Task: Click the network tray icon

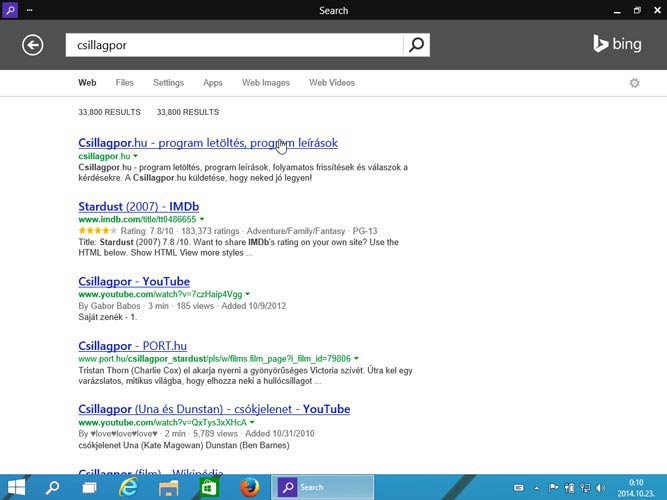Action: point(585,488)
